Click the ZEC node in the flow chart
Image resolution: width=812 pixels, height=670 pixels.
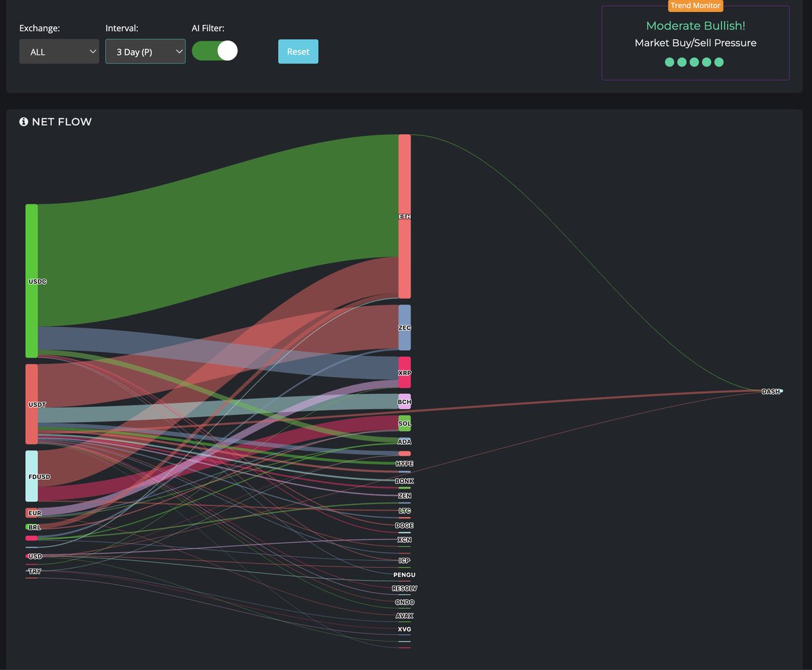coord(405,328)
